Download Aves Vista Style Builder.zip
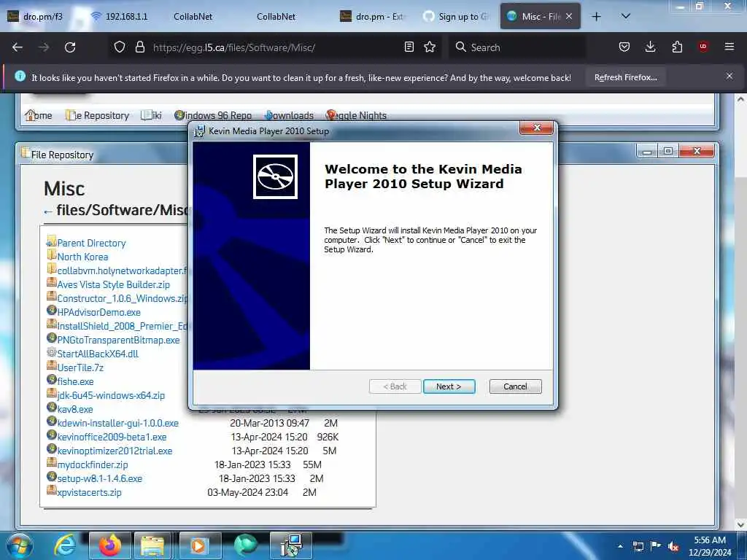This screenshot has height=560, width=747. pyautogui.click(x=113, y=284)
